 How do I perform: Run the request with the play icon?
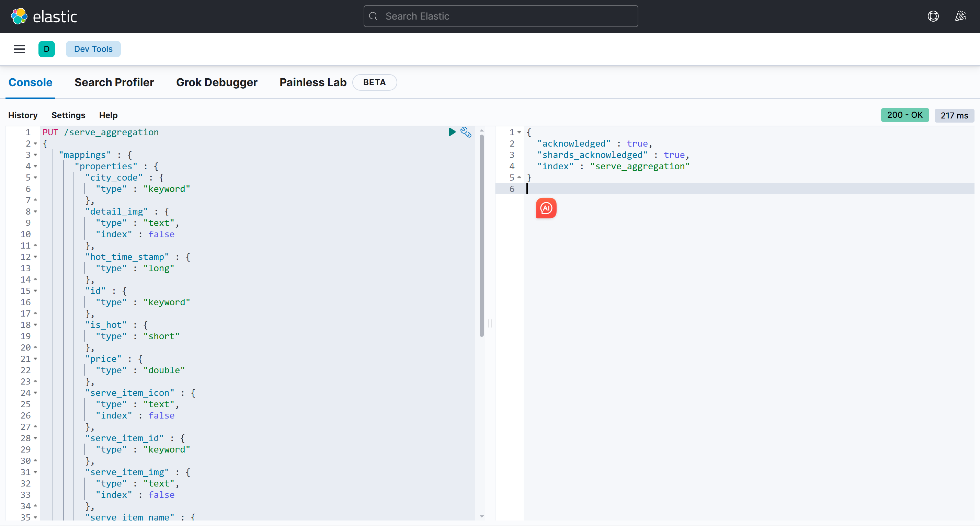pos(452,132)
